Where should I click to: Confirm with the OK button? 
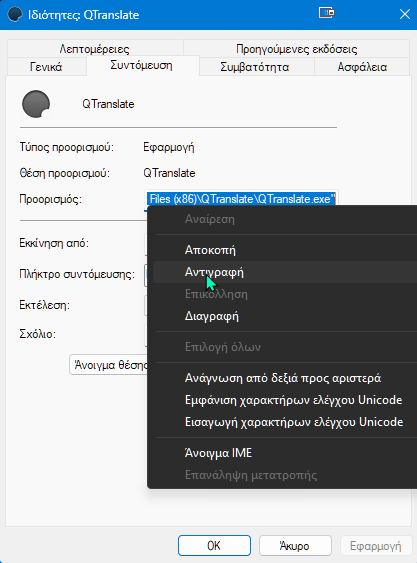pos(214,546)
